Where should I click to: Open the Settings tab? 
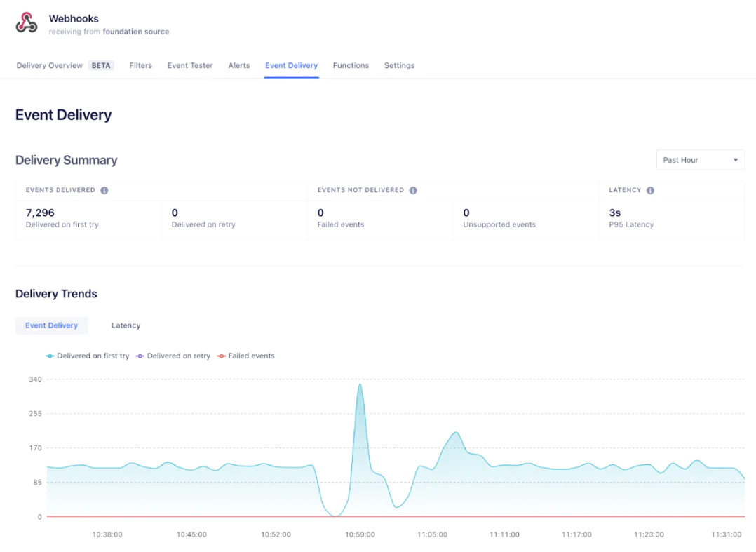[399, 65]
